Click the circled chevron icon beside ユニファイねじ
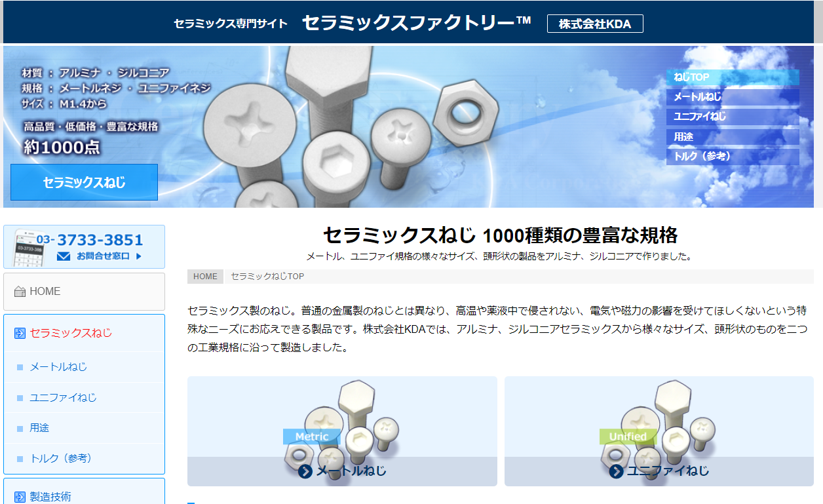The height and width of the screenshot is (504, 823). coord(616,471)
